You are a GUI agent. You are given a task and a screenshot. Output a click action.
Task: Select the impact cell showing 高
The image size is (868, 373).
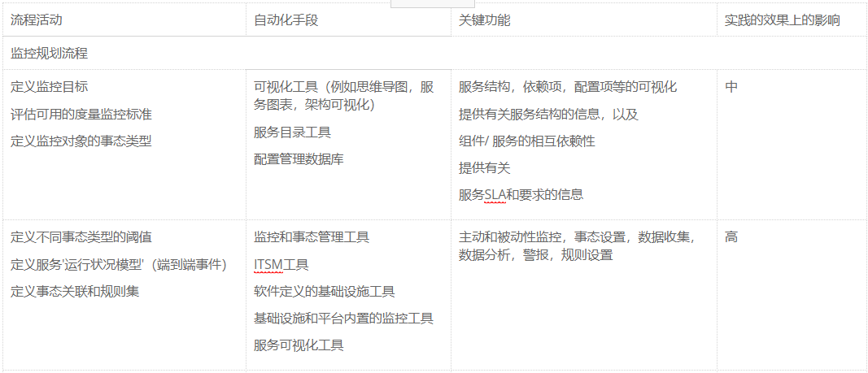(x=731, y=237)
